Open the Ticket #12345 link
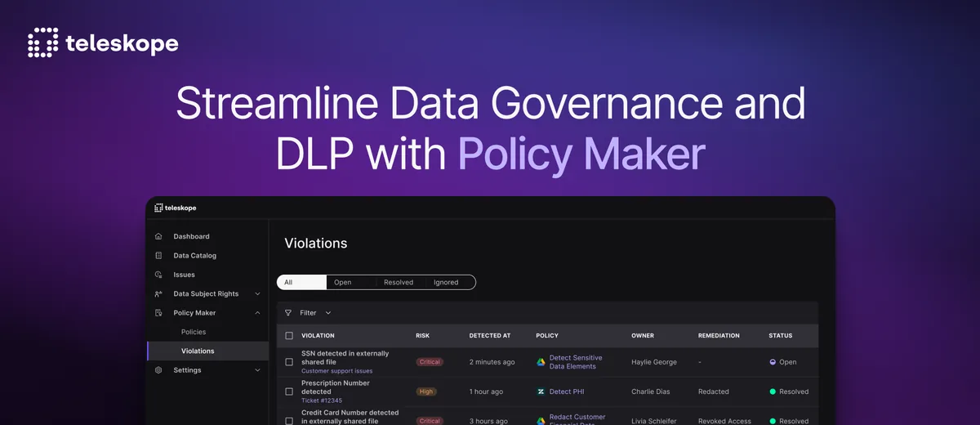The image size is (980, 425). [x=322, y=400]
